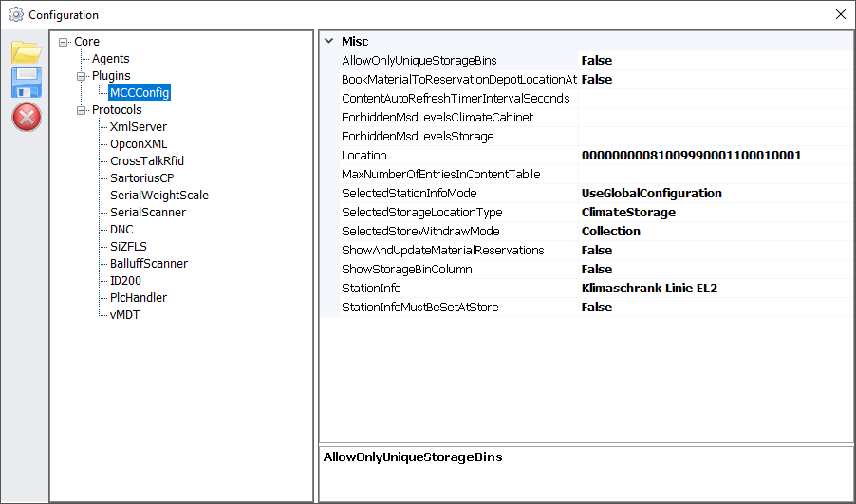Image resolution: width=856 pixels, height=504 pixels.
Task: Click the Location value field
Action: [692, 156]
